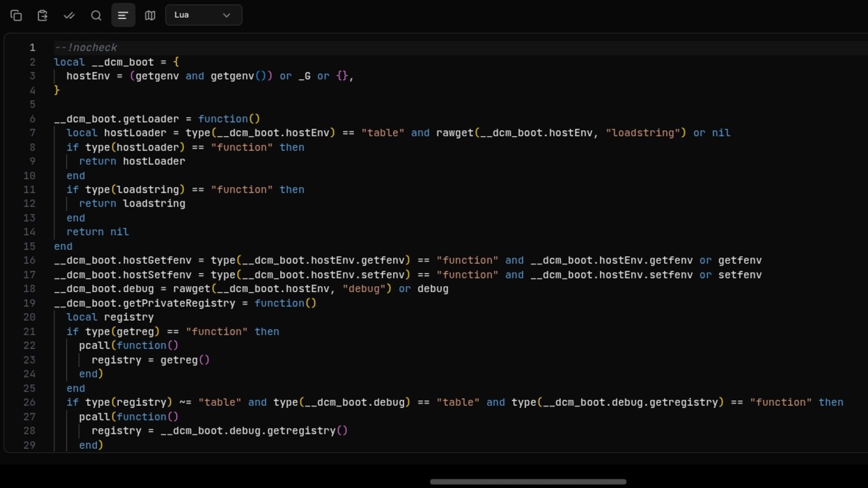Click "__dcm_boot.getPrivateRegistry" on line 19
This screenshot has width=868, height=488.
144,303
